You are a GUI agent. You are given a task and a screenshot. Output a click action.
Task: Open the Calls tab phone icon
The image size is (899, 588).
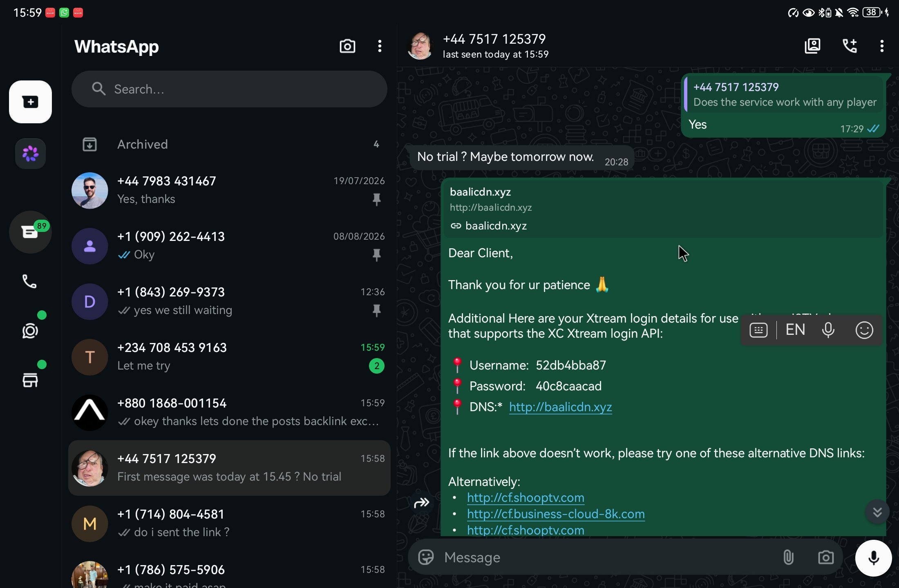[29, 281]
